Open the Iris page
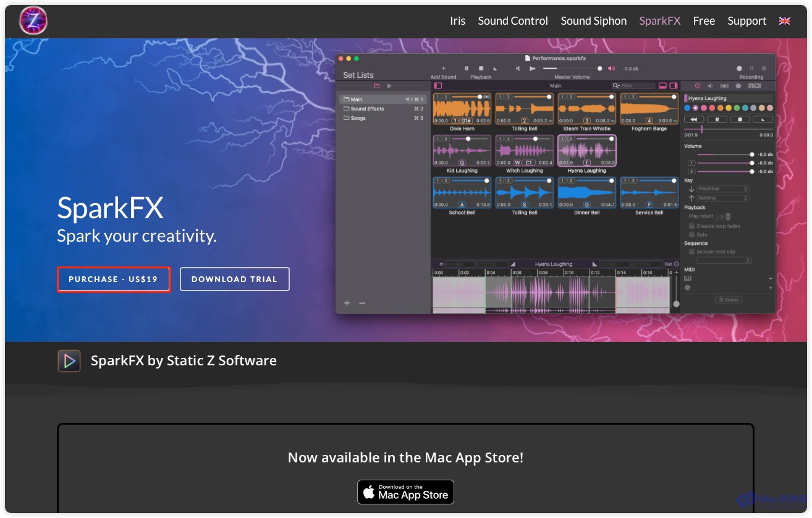Image resolution: width=812 pixels, height=518 pixels. tap(457, 21)
